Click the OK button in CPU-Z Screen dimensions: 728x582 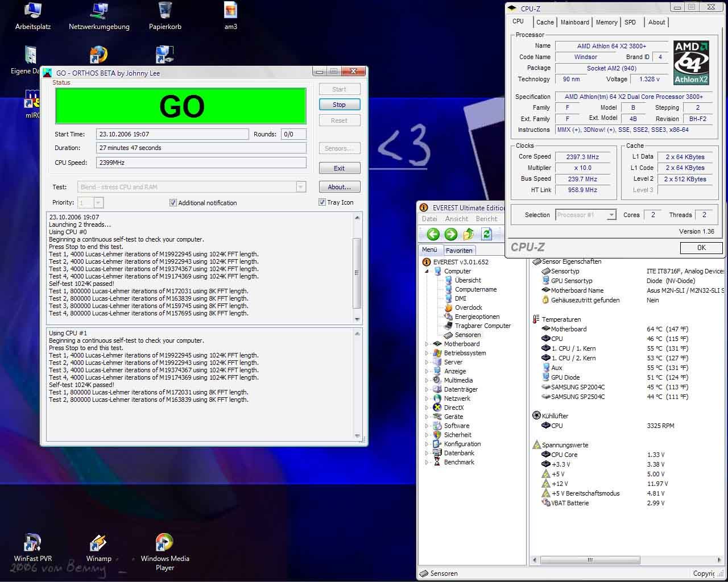(x=701, y=247)
